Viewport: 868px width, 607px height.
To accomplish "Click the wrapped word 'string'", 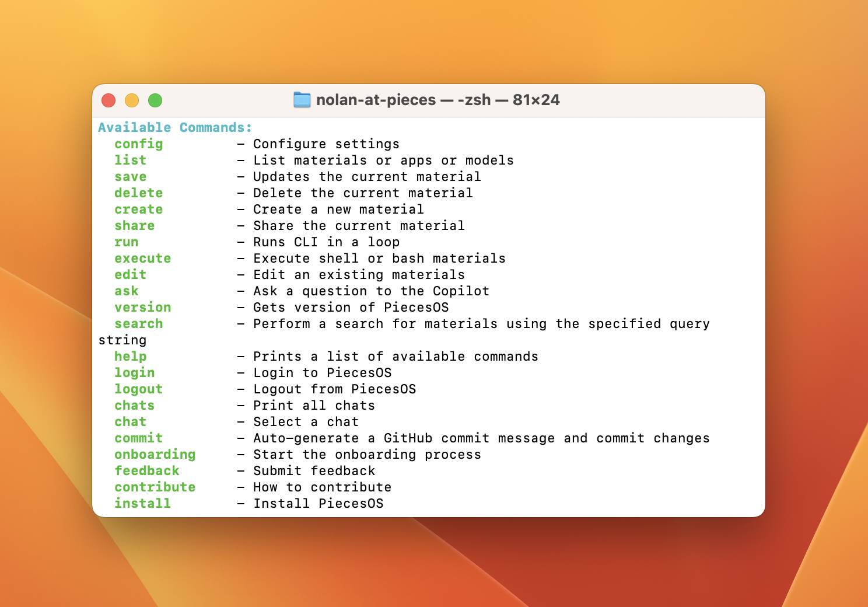I will [x=123, y=340].
